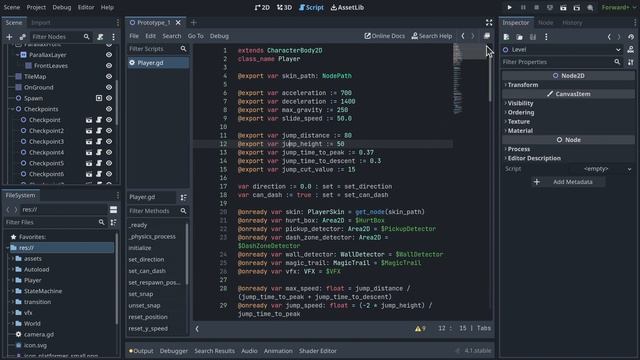This screenshot has height=360, width=640.
Task: Toggle the methods list sort icon
Action: click(183, 197)
